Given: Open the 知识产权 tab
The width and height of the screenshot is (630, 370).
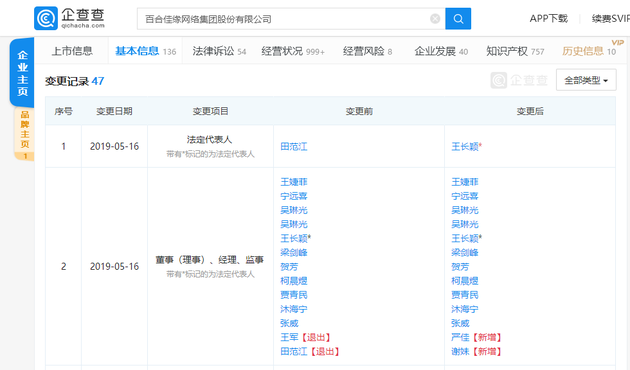Looking at the screenshot, I should pyautogui.click(x=515, y=51).
